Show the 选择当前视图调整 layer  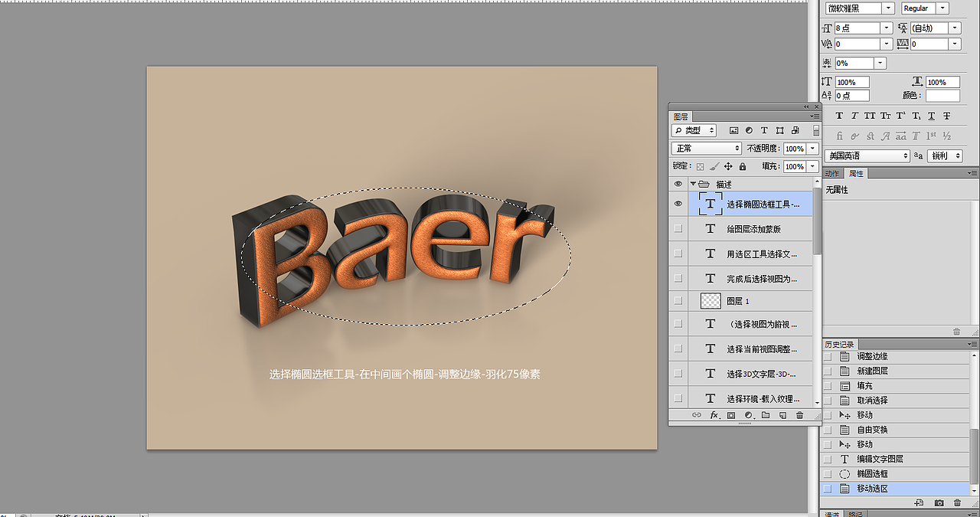(678, 348)
